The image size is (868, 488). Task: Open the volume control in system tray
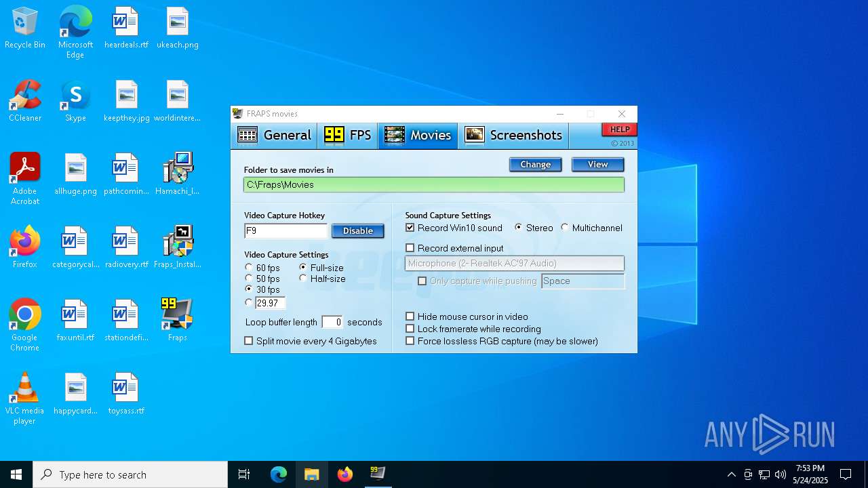pyautogui.click(x=781, y=474)
